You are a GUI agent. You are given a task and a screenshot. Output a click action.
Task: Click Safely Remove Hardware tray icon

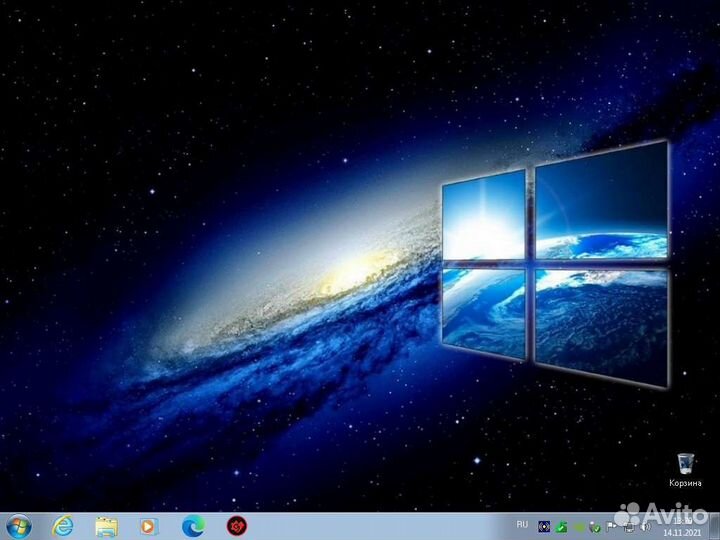coord(596,526)
